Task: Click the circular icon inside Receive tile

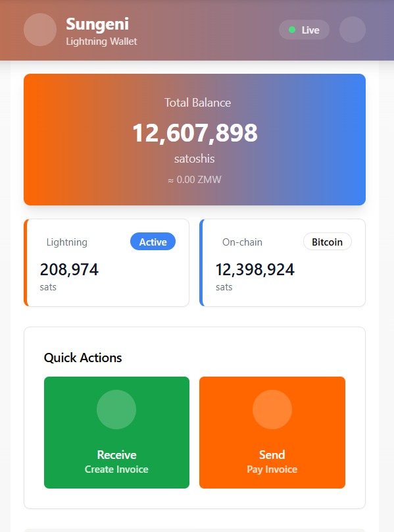Action: click(x=116, y=410)
